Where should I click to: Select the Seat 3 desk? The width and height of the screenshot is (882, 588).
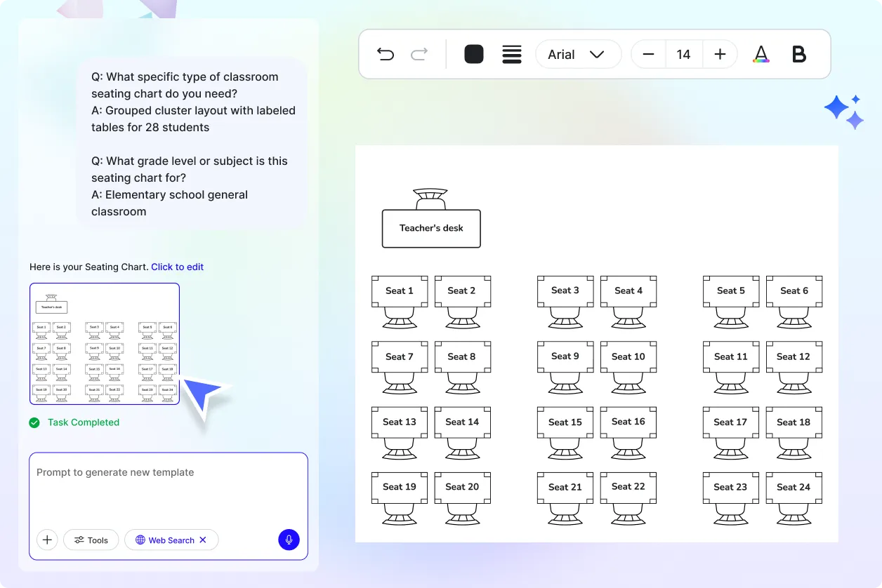point(565,291)
